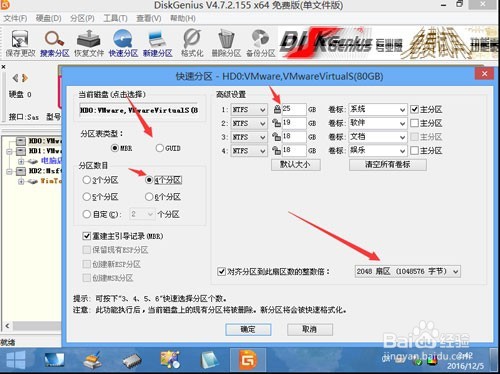Open file system dropdown for partition 2

click(249, 123)
